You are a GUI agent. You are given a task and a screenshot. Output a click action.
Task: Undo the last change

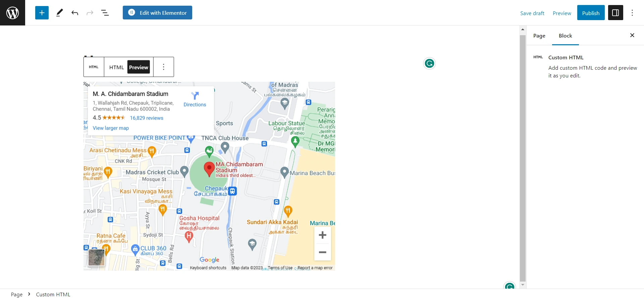point(75,13)
